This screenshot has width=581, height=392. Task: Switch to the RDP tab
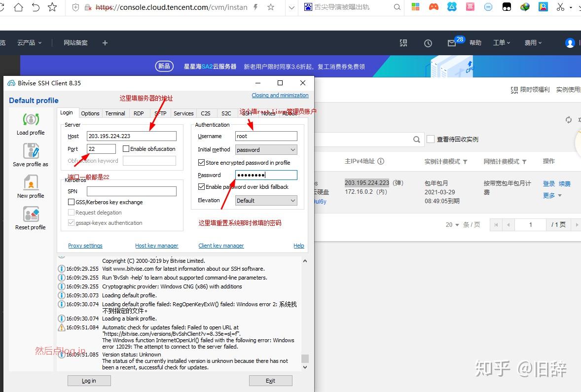139,113
